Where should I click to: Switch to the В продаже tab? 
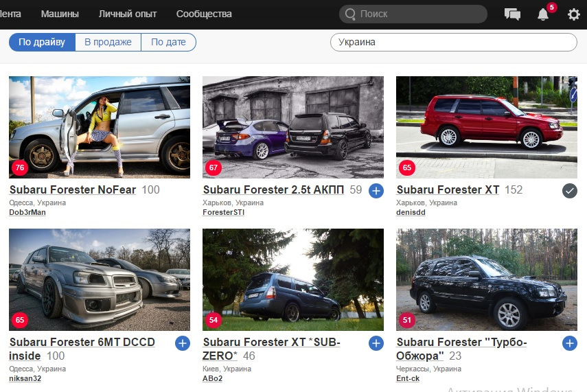click(x=108, y=42)
